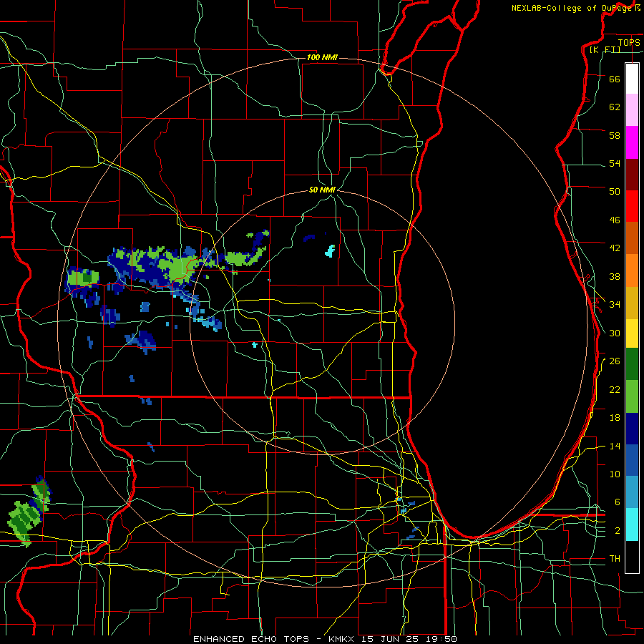This screenshot has width=644, height=644.
Task: Click the '50 NMI' range ring label
Action: [322, 190]
